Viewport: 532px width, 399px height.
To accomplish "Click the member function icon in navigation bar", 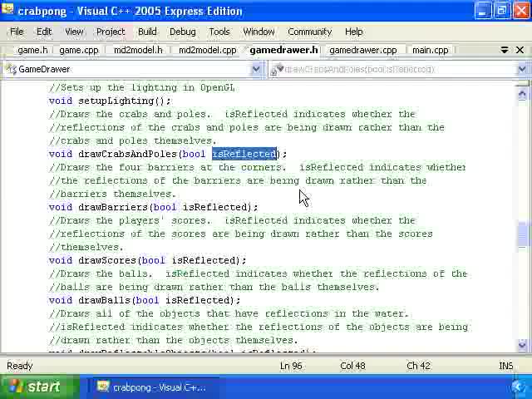I will pos(277,70).
